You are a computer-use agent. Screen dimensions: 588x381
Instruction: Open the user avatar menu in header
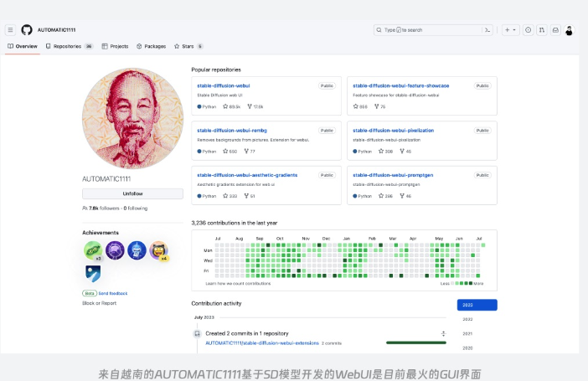point(570,30)
